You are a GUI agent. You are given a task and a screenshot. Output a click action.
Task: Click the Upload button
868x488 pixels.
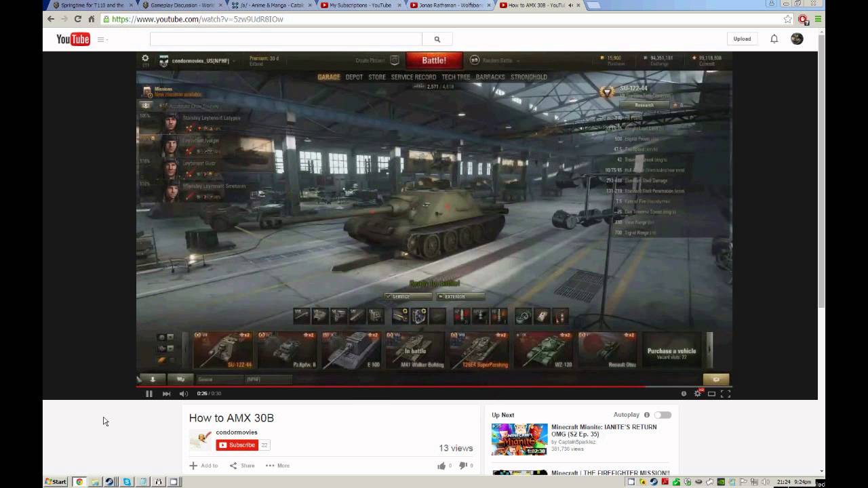coord(742,39)
